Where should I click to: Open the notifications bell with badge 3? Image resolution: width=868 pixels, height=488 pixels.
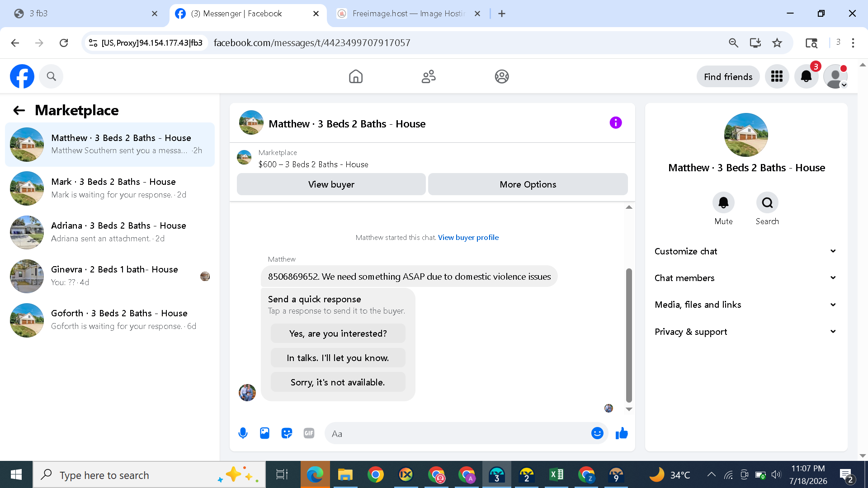click(x=806, y=76)
